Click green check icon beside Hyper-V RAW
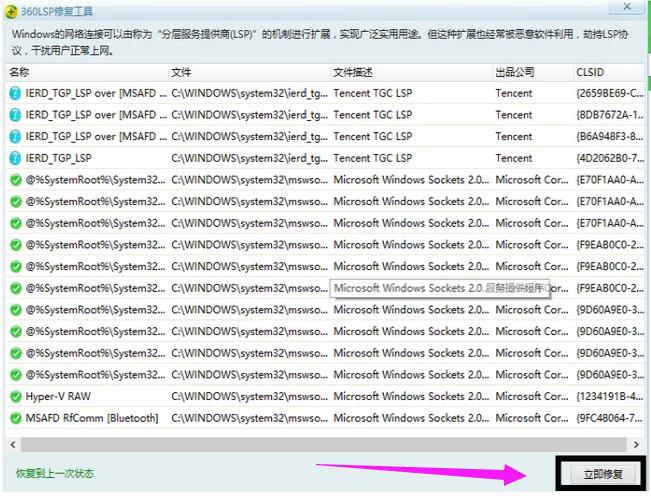651x496 pixels. click(x=16, y=396)
